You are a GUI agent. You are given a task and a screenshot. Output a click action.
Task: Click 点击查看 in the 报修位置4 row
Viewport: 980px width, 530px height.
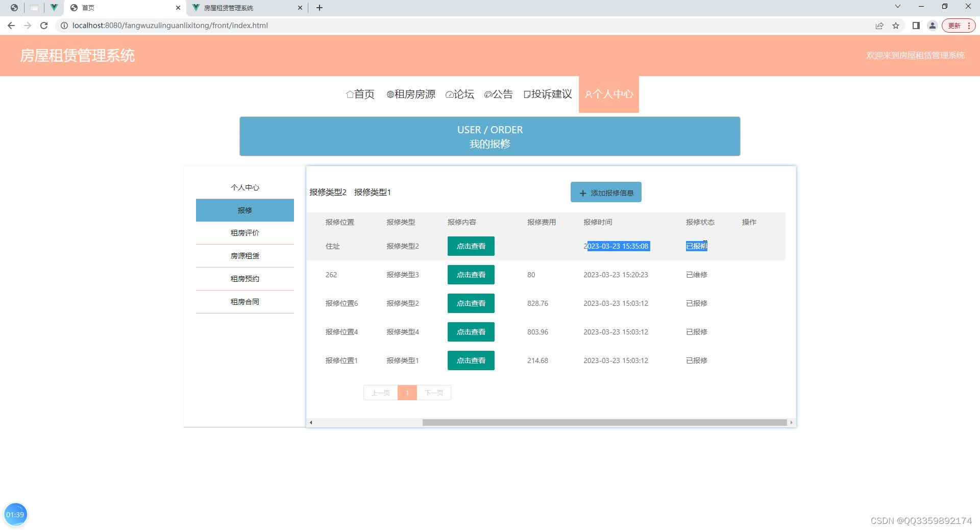(x=471, y=332)
